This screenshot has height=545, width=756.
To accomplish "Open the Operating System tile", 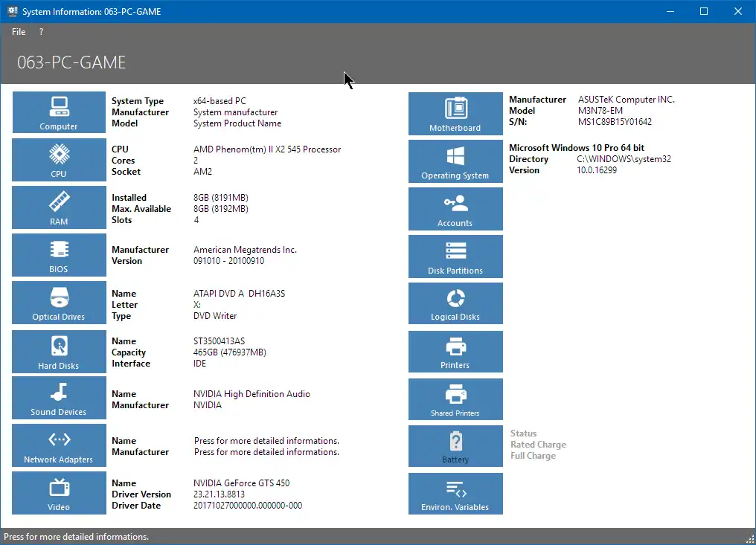I will (455, 161).
